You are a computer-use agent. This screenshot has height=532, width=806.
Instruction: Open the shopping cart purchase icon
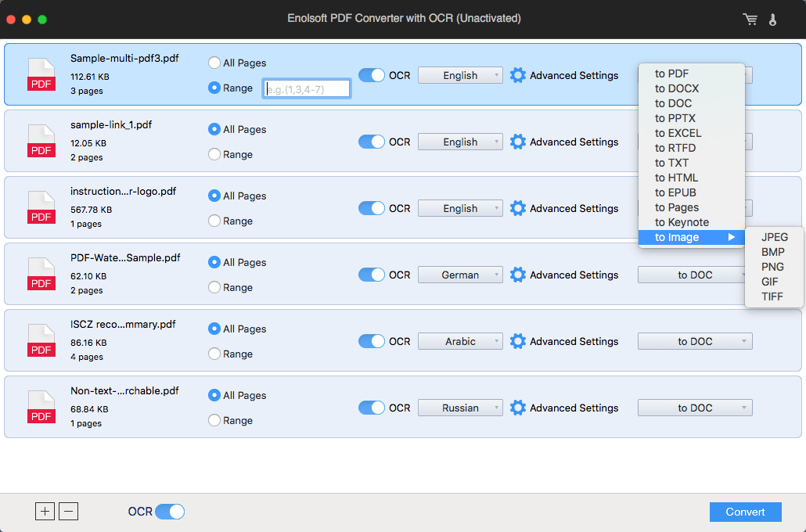pyautogui.click(x=750, y=20)
